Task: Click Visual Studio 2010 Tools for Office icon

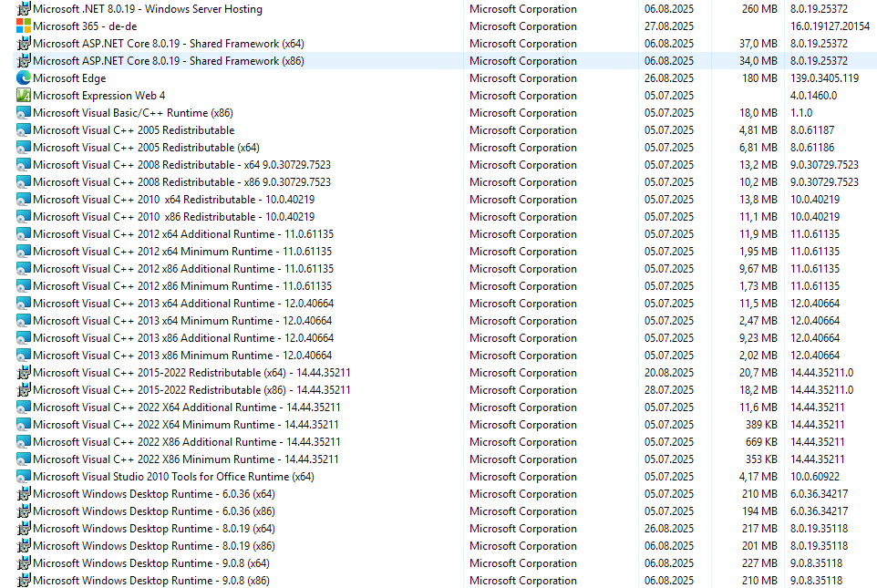Action: (24, 477)
